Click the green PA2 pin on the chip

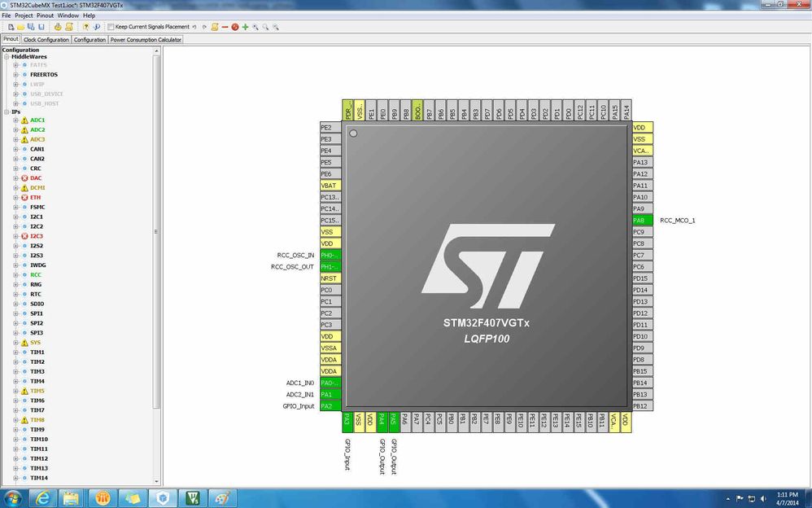click(330, 406)
